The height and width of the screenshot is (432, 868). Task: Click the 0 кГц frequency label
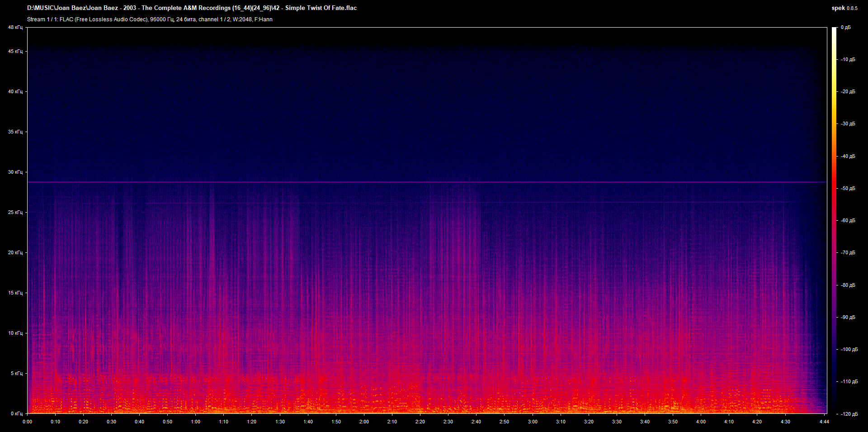click(x=16, y=414)
